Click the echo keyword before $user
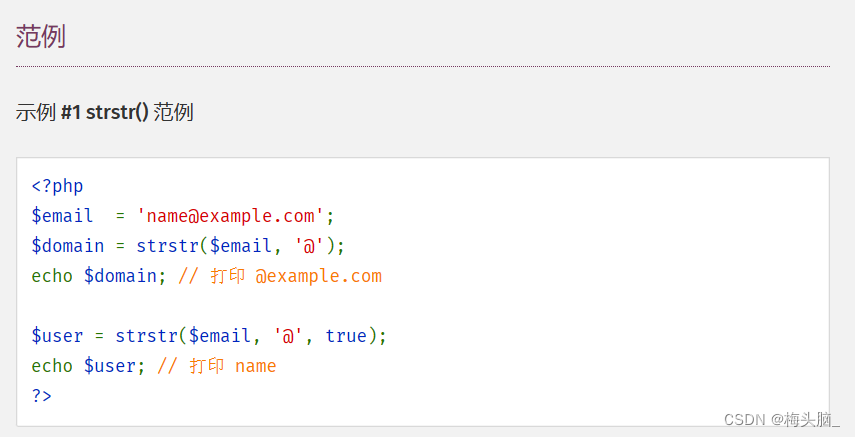This screenshot has width=855, height=437. point(52,366)
